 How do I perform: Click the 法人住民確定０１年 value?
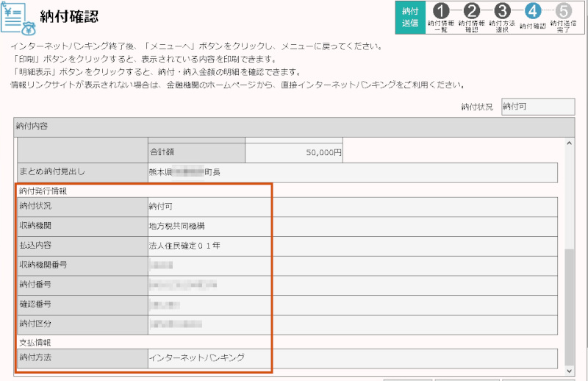184,246
